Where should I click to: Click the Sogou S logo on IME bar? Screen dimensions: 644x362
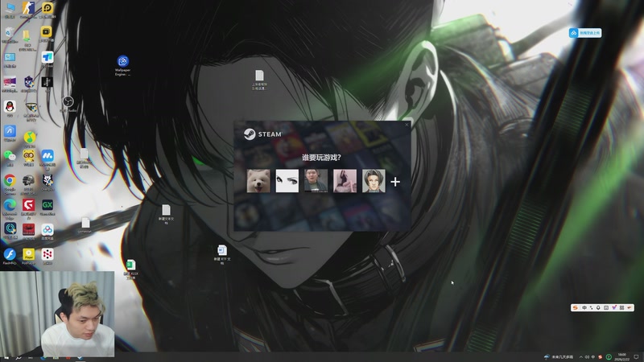[576, 307]
